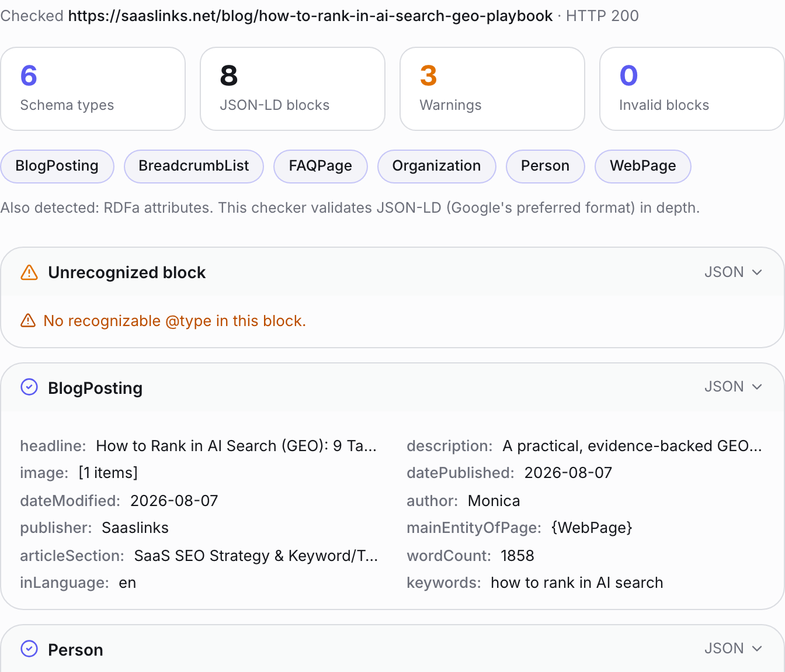Viewport: 785px width, 672px height.
Task: Click the mainEntityOfPage value {WebPage}
Action: pyautogui.click(x=592, y=528)
